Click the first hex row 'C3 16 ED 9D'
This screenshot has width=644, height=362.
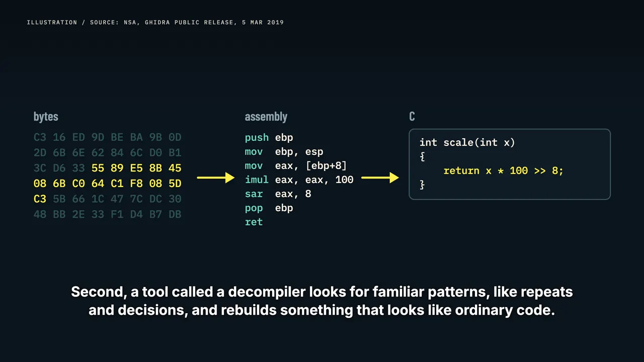[107, 137]
